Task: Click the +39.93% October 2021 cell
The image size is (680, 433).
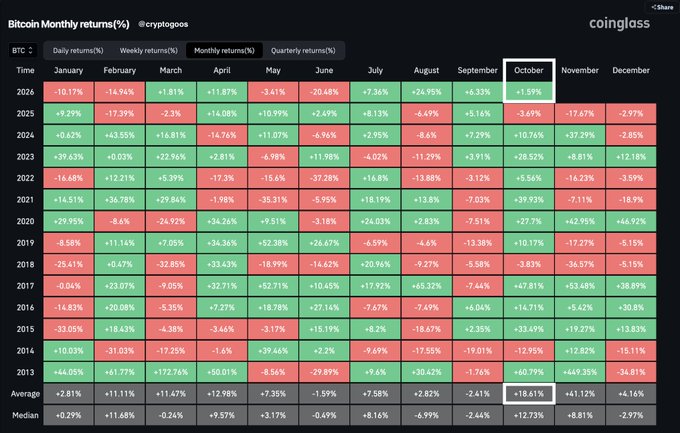Action: click(x=529, y=200)
